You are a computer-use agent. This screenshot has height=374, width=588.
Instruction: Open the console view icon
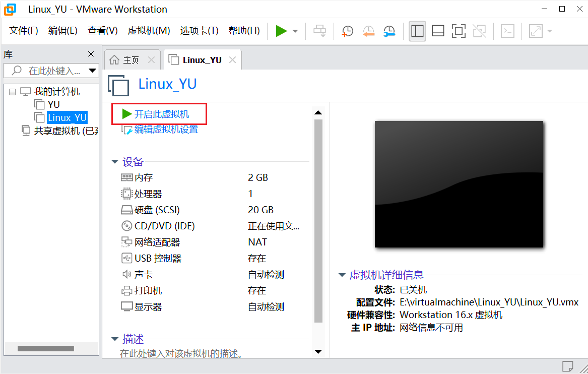(x=507, y=31)
